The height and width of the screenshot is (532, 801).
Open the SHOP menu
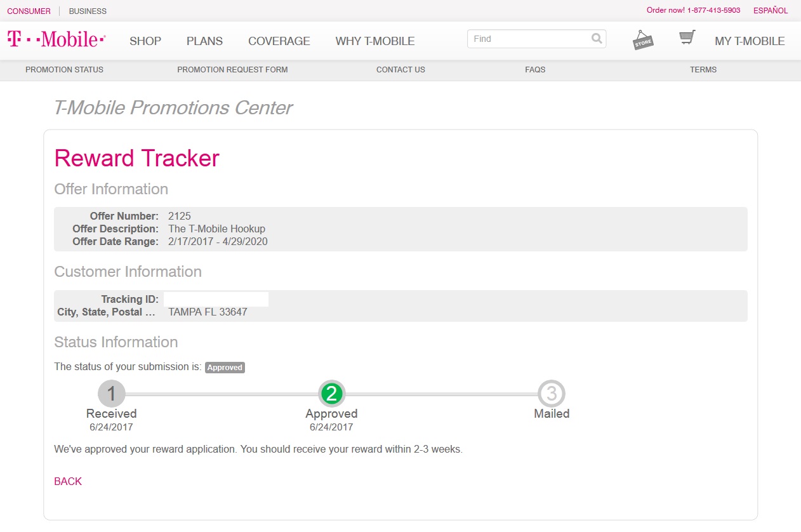pos(145,41)
